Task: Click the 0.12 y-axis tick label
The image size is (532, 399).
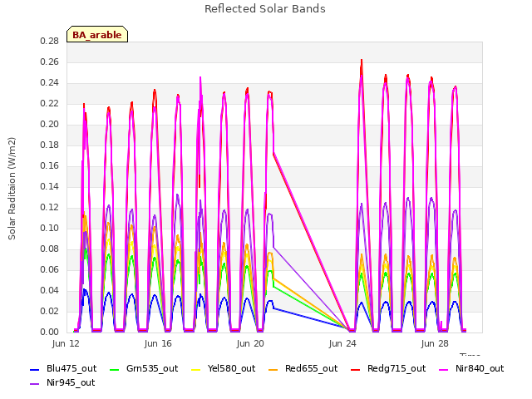Action: pyautogui.click(x=50, y=207)
